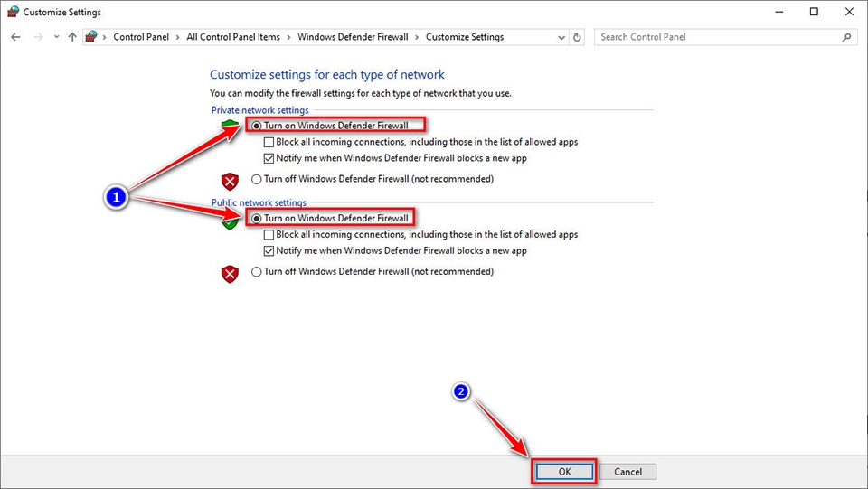The width and height of the screenshot is (868, 489).
Task: Turn on firewall for public network
Action: pos(256,219)
